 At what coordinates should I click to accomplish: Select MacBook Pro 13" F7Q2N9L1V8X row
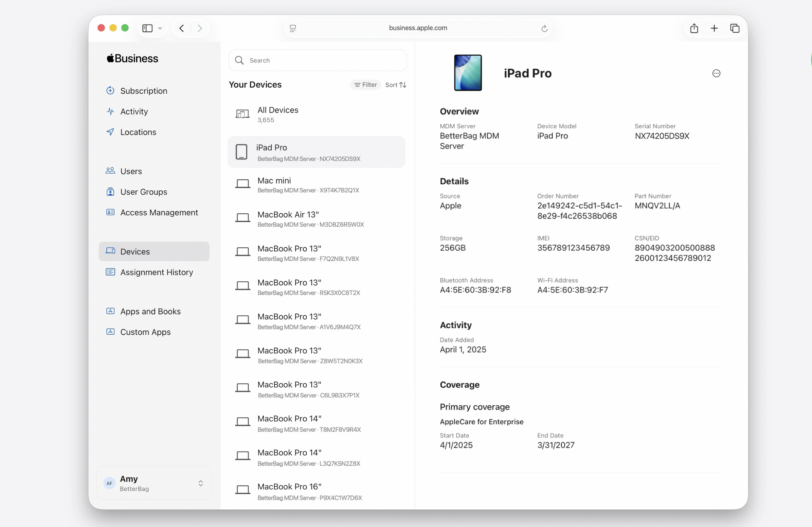316,253
